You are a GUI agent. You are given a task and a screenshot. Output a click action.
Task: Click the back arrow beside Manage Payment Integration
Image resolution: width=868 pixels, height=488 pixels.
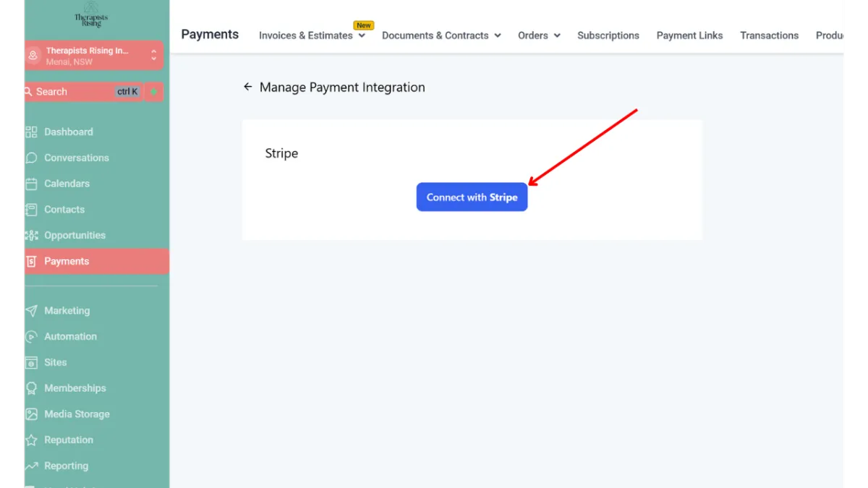pos(247,87)
